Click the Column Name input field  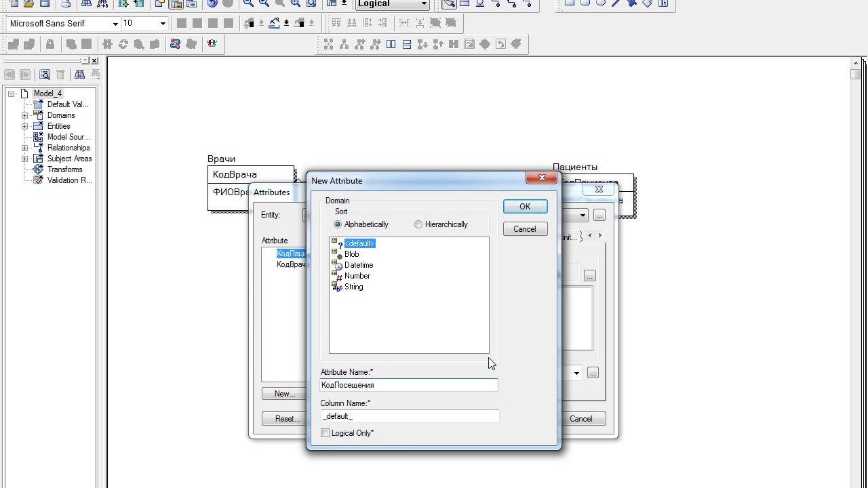click(410, 416)
